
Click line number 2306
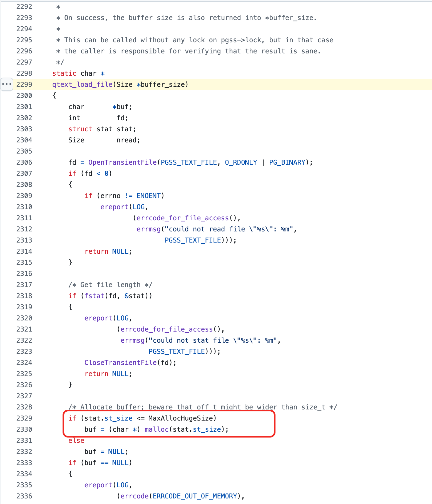[x=24, y=162]
